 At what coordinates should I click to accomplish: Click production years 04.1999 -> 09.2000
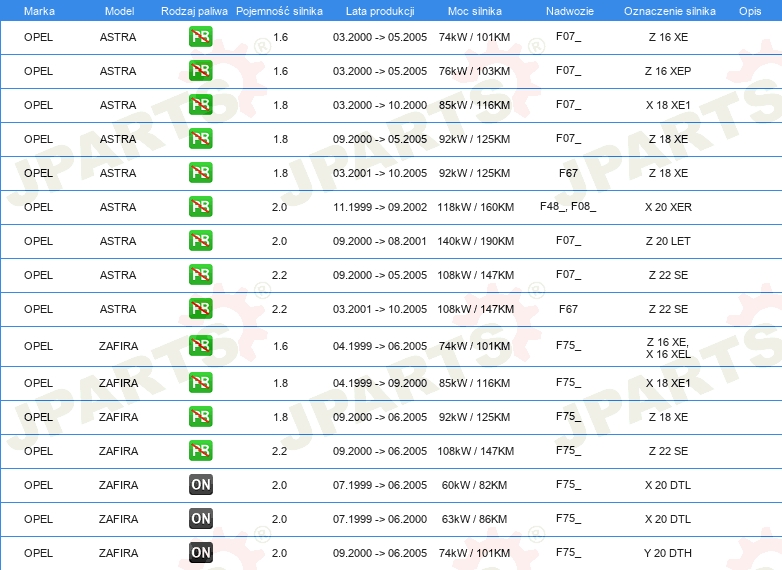pyautogui.click(x=380, y=383)
